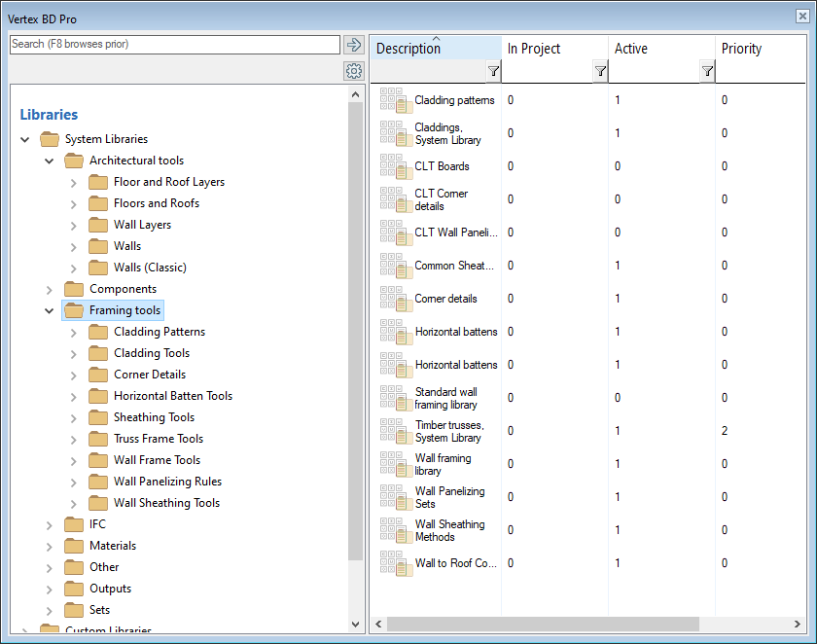
Task: Collapse the System Libraries tree node
Action: point(25,139)
